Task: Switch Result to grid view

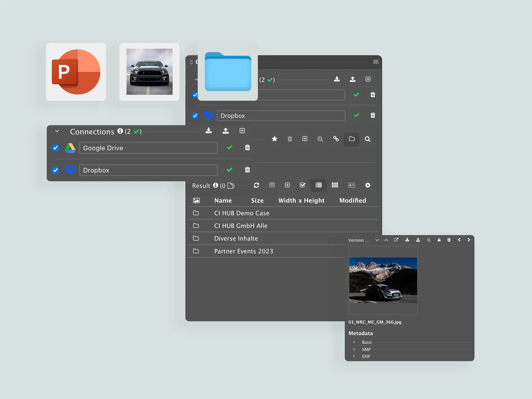Action: click(x=335, y=185)
